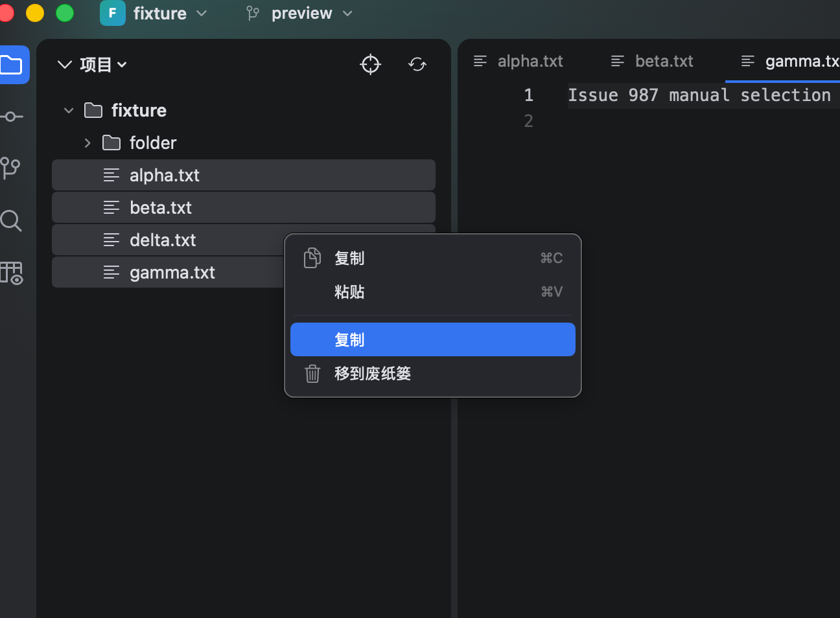
Task: Open the 项目 view dropdown
Action: tap(104, 64)
